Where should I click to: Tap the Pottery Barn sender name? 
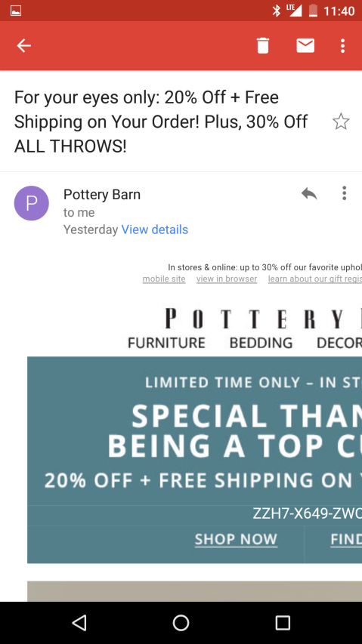pos(102,194)
